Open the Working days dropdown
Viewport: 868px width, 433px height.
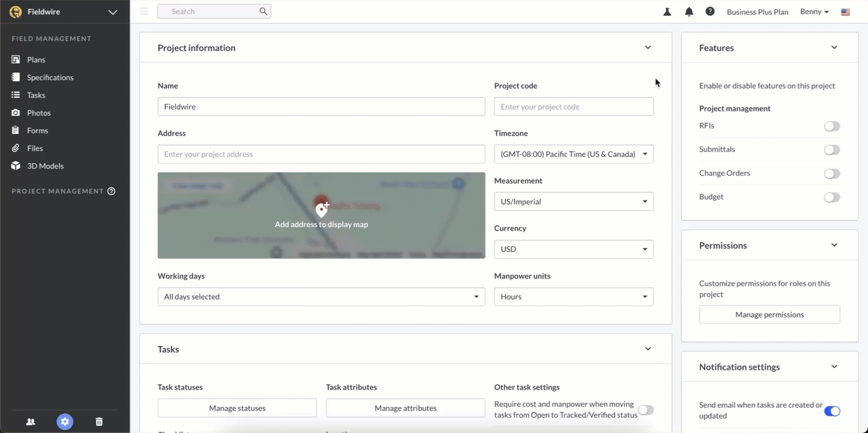point(321,297)
